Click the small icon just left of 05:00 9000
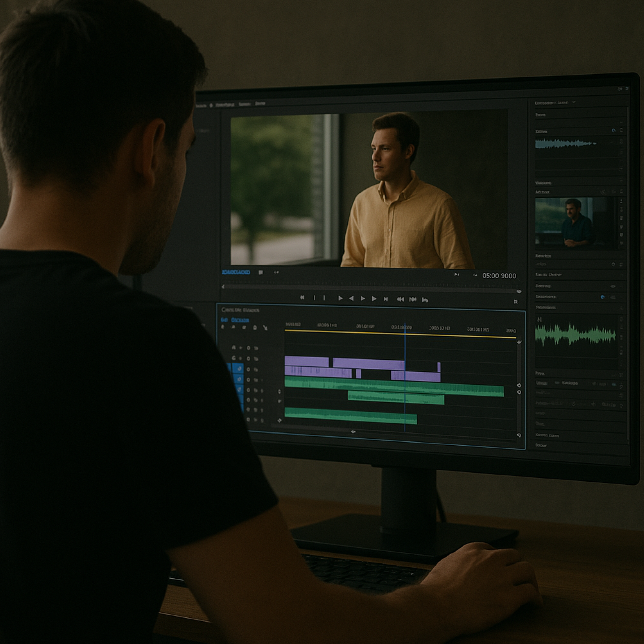The height and width of the screenshot is (644, 644). (x=475, y=275)
